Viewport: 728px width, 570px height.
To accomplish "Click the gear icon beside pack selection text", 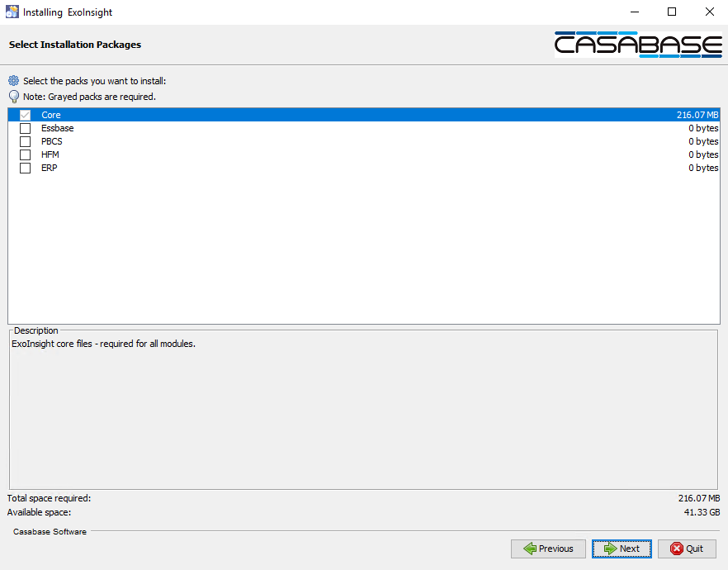I will (x=14, y=81).
